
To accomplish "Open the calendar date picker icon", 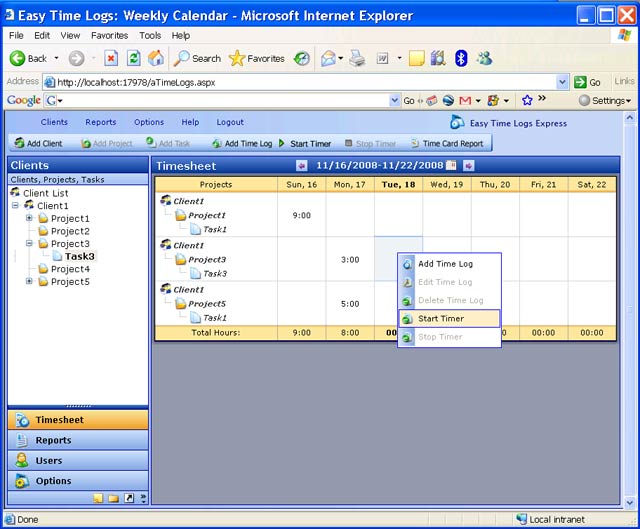I will [451, 165].
